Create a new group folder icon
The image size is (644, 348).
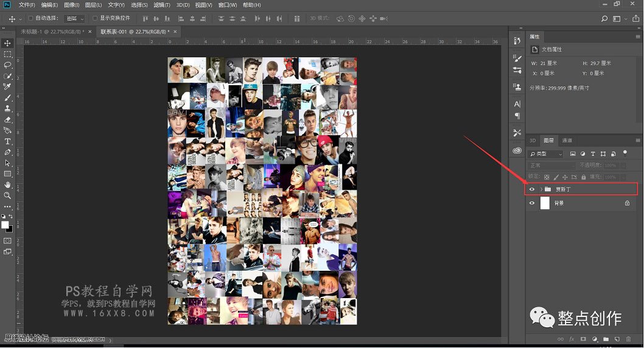coord(606,339)
